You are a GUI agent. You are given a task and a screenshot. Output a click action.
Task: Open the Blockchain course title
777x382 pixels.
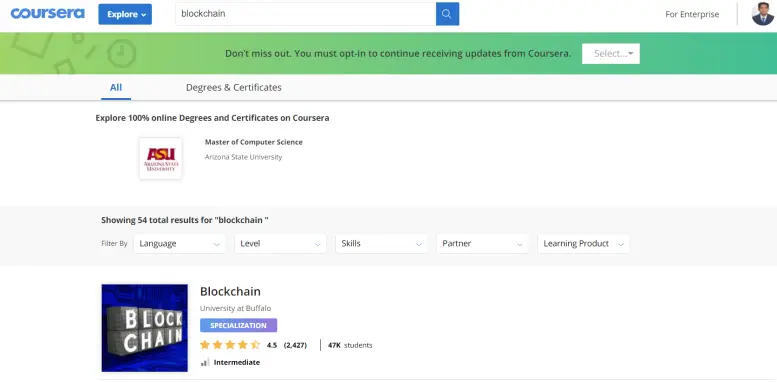230,291
